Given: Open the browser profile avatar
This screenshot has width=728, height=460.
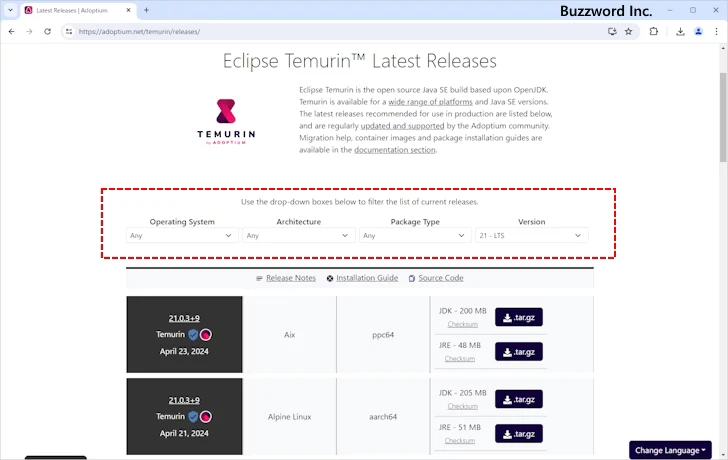Looking at the screenshot, I should [x=698, y=32].
